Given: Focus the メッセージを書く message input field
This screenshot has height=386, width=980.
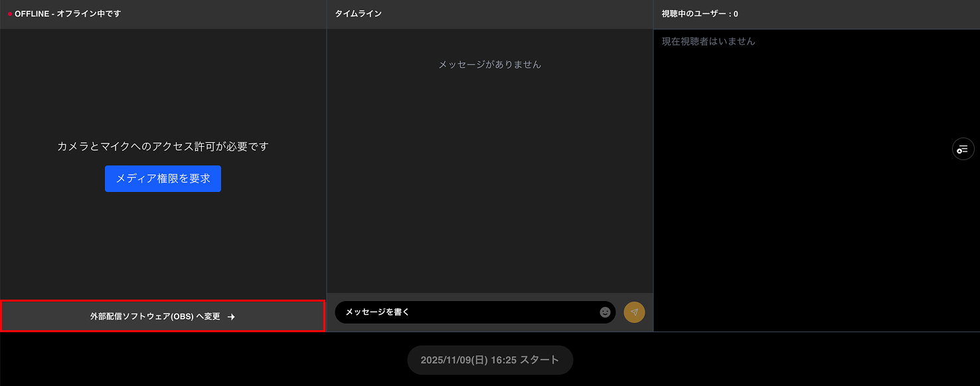Looking at the screenshot, I should [x=465, y=312].
